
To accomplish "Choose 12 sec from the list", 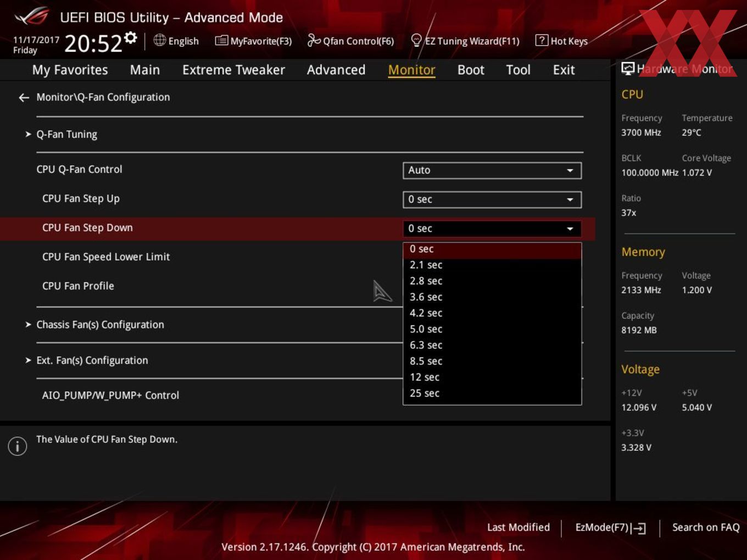I will pyautogui.click(x=492, y=377).
